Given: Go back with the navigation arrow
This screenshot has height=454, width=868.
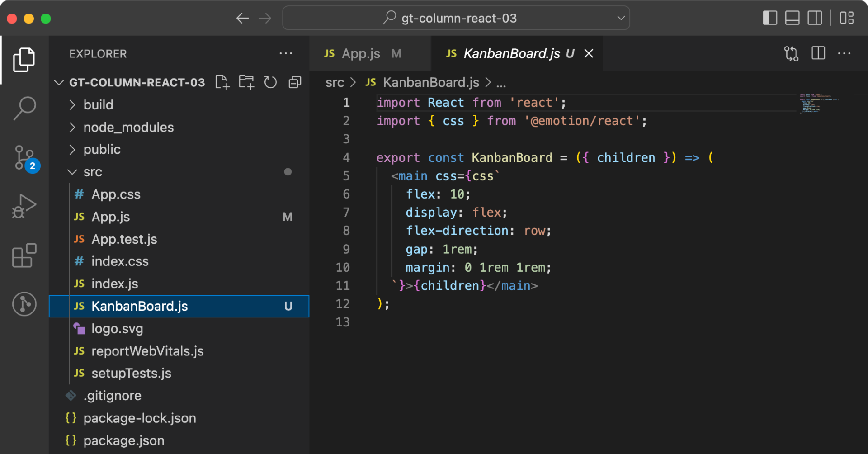Looking at the screenshot, I should 243,18.
